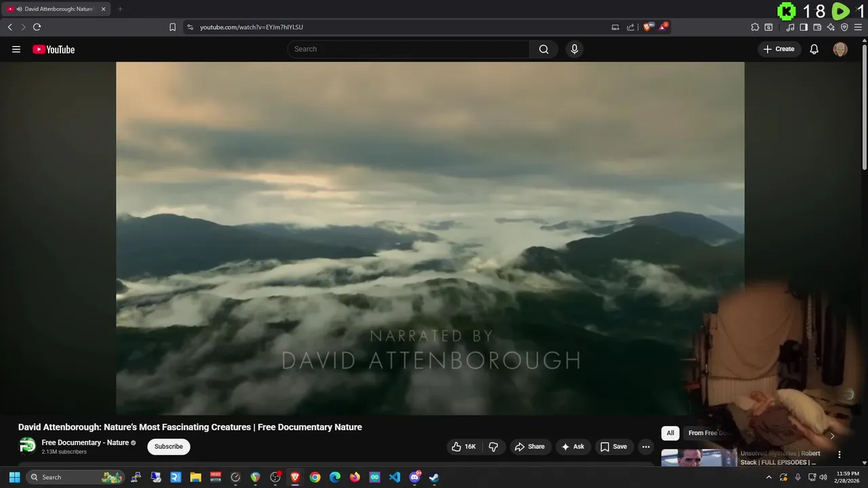The height and width of the screenshot is (488, 868).
Task: Click the Free Documentary channel avatar
Action: pyautogui.click(x=27, y=446)
